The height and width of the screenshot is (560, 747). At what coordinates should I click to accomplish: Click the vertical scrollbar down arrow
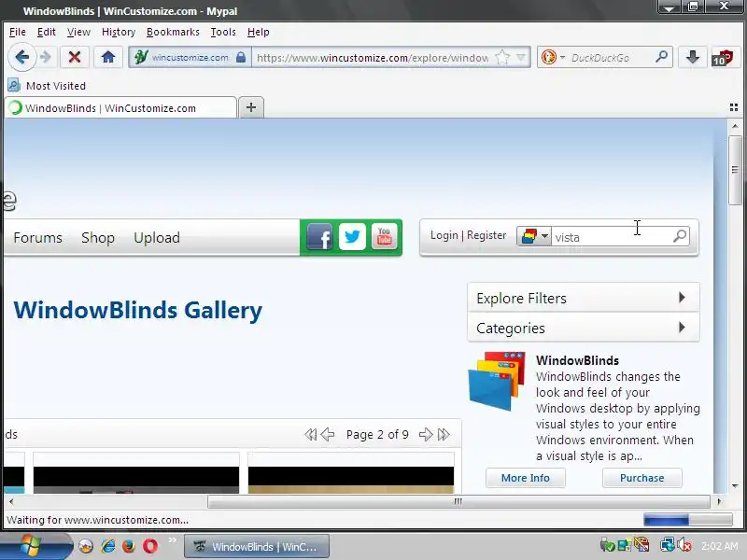[x=735, y=486]
